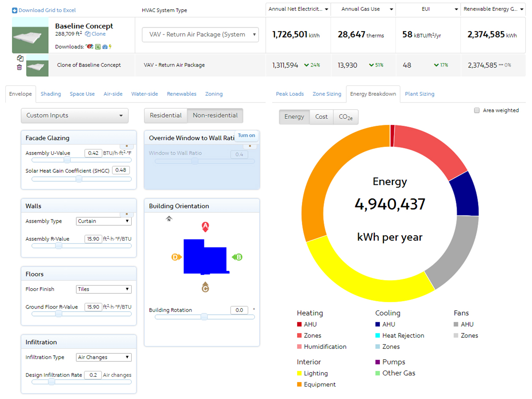Click the north arrow compass icon

168,219
